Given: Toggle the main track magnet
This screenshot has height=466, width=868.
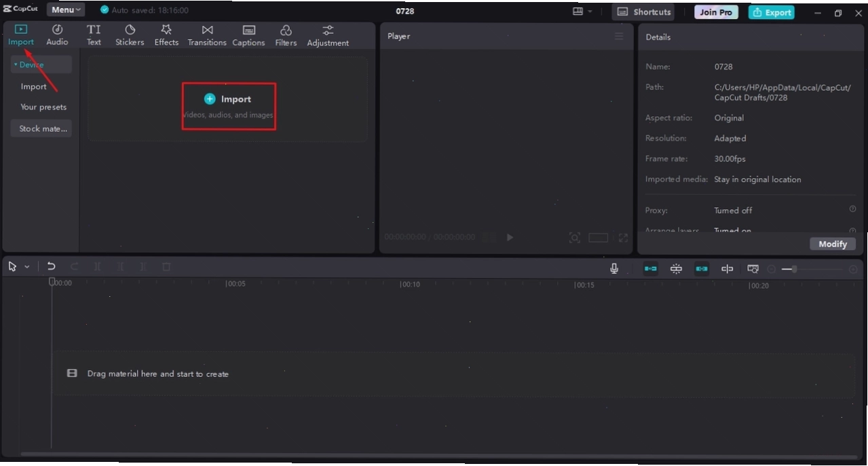Looking at the screenshot, I should 651,268.
